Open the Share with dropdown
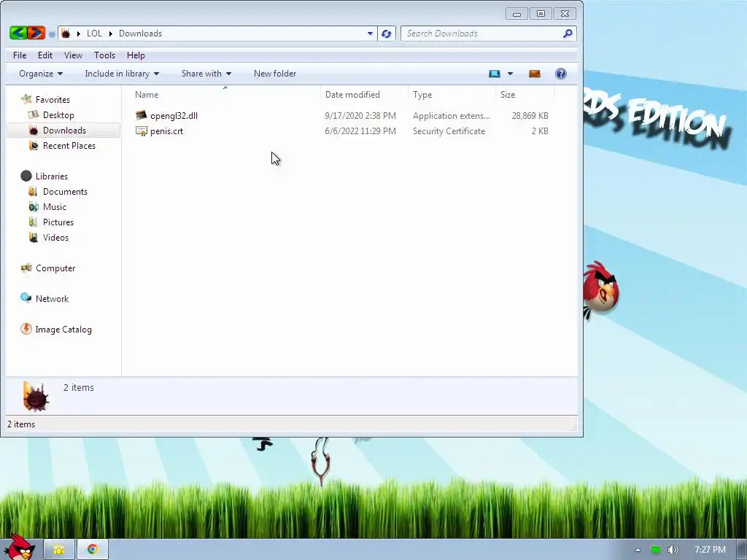The width and height of the screenshot is (747, 560). click(x=206, y=74)
